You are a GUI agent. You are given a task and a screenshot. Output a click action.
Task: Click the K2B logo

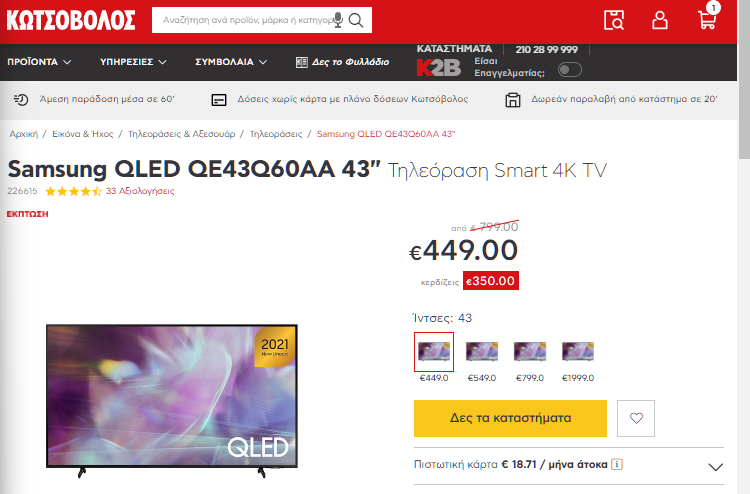[x=439, y=67]
